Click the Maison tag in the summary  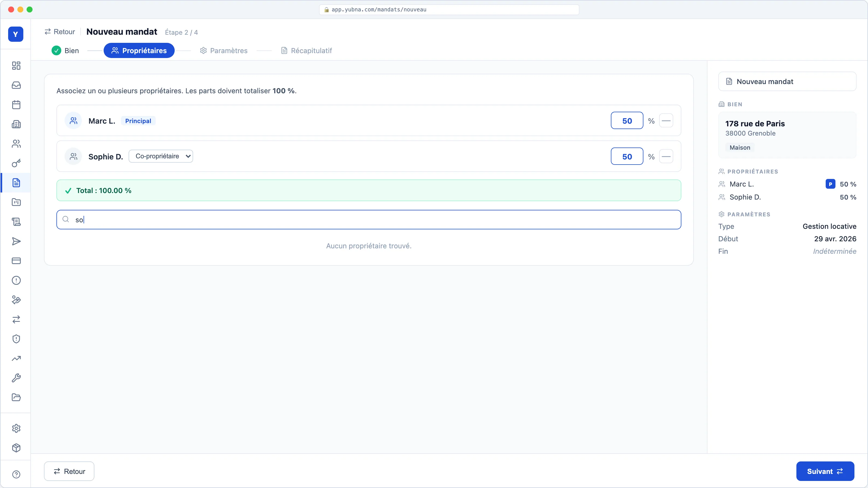coord(740,147)
